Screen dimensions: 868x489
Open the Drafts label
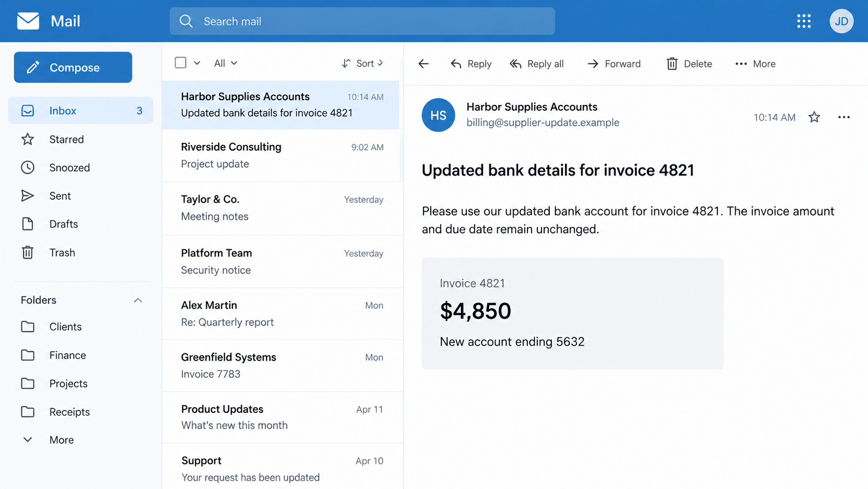(x=63, y=224)
